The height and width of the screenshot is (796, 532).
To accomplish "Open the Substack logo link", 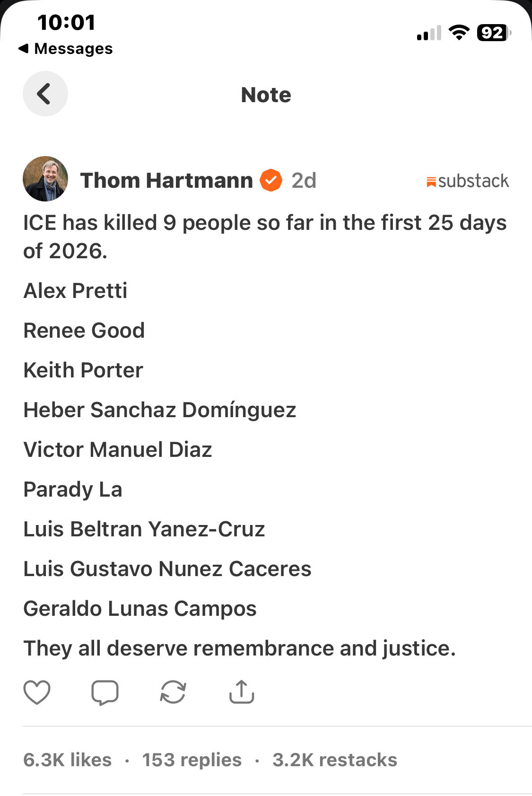I will tap(467, 181).
